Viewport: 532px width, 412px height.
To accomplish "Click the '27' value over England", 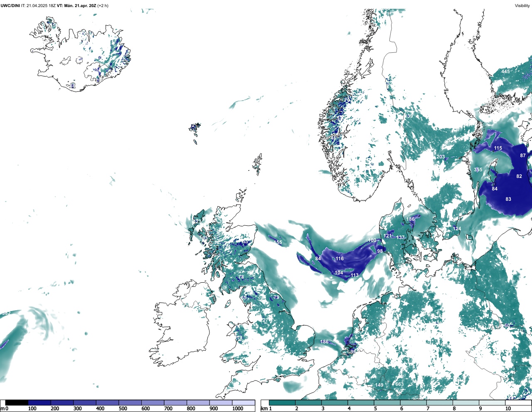I will pyautogui.click(x=265, y=320).
